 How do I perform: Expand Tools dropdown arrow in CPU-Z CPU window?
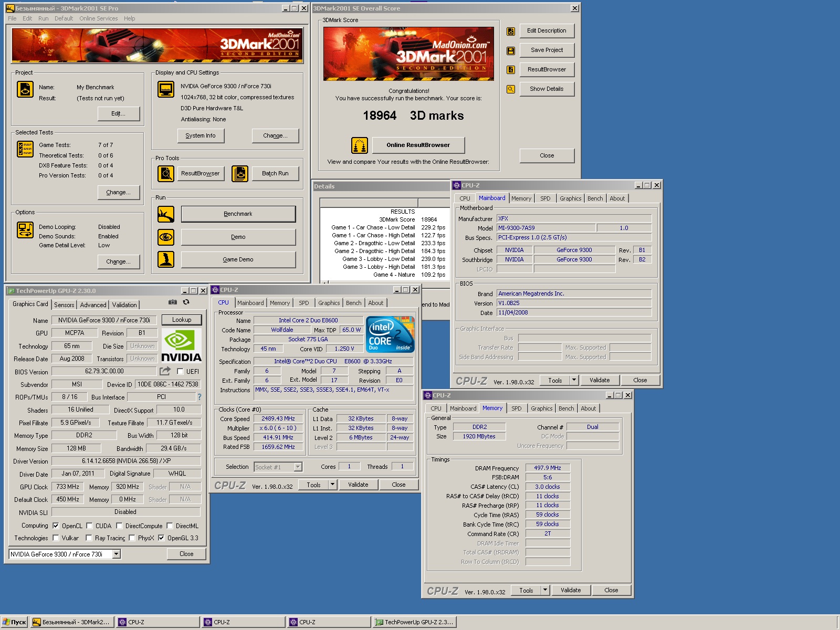pos(332,485)
